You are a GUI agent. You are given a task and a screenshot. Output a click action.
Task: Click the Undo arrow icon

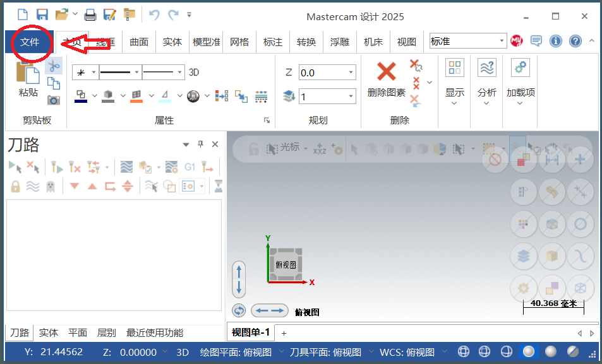(154, 15)
